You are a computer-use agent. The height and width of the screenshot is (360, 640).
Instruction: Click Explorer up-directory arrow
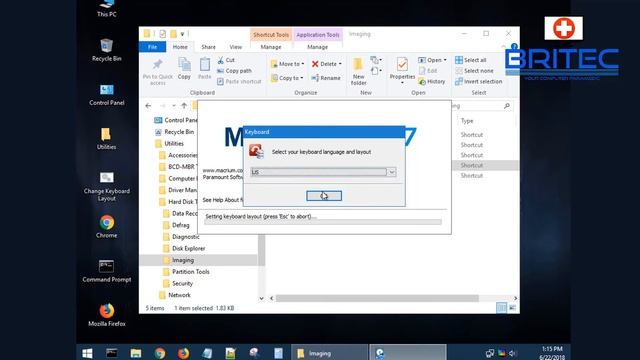tap(184, 106)
